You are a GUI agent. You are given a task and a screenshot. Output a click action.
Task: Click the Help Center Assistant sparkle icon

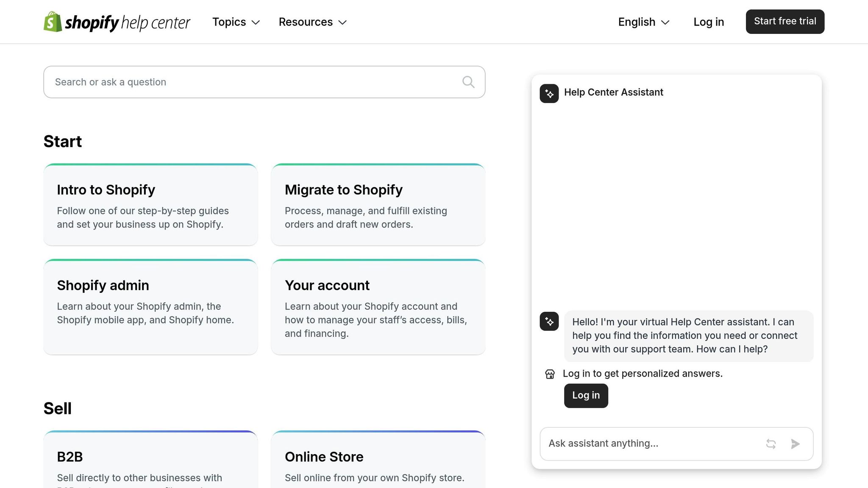549,94
